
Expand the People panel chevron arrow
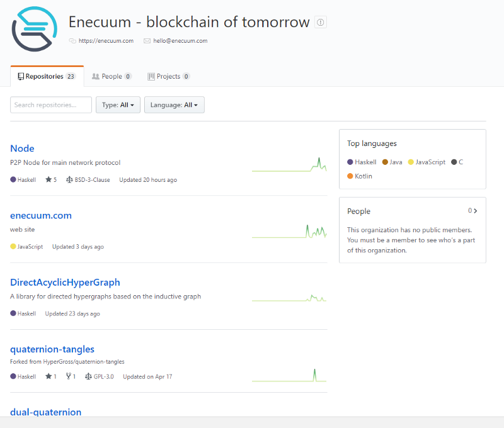pos(476,211)
